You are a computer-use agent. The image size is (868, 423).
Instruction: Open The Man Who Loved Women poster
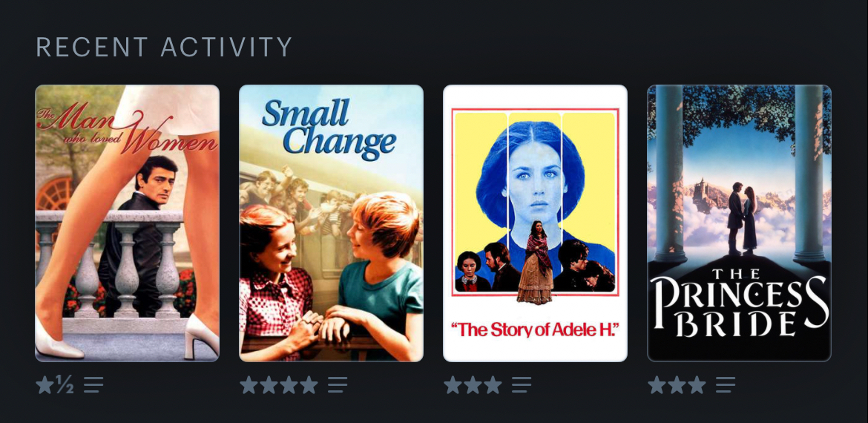[x=128, y=223]
